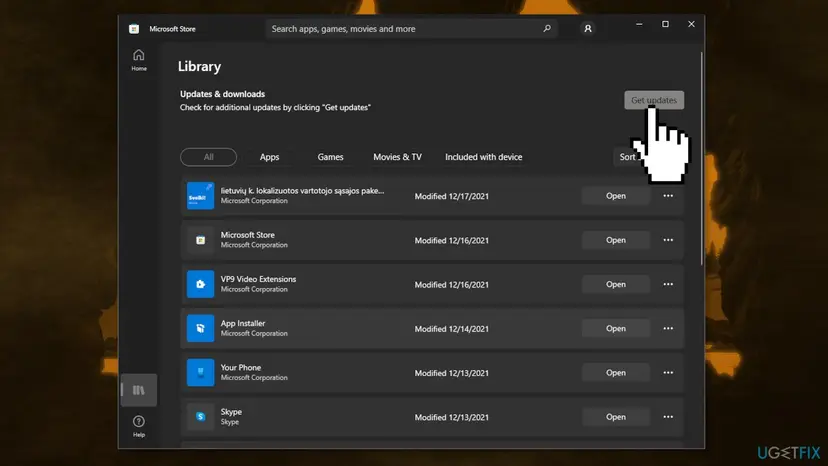Screen dimensions: 828x466
Task: Click the Skype app icon
Action: click(x=200, y=417)
